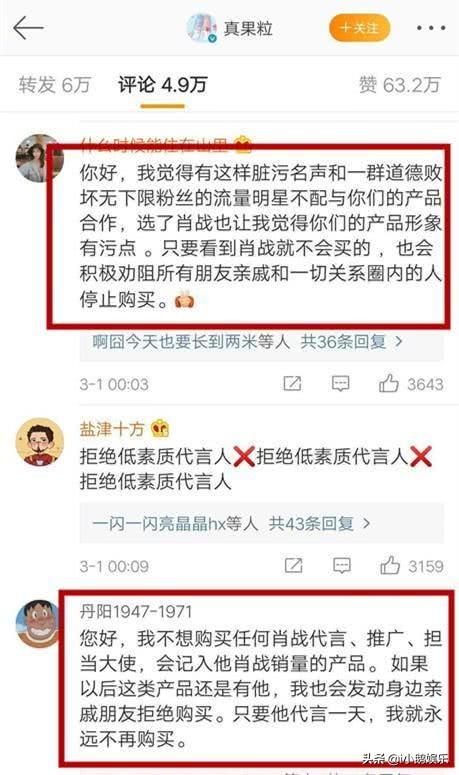Reply to the comment with 3159 likes
459x775 pixels.
pos(341,565)
